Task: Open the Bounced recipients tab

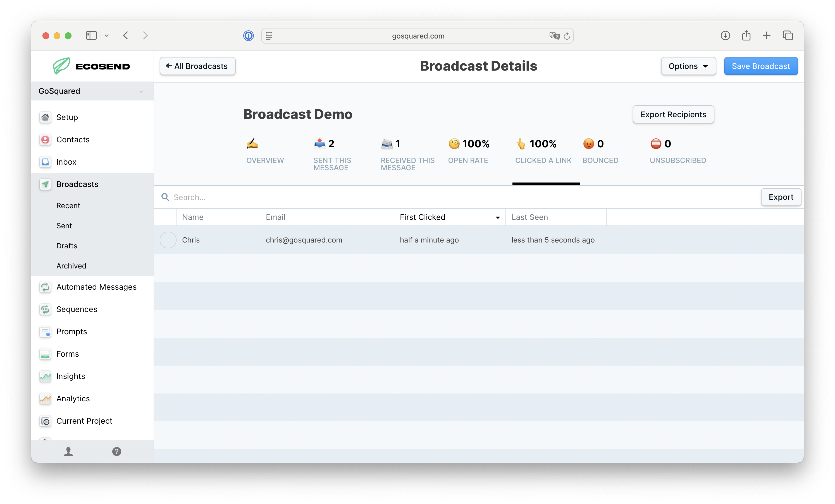Action: pyautogui.click(x=600, y=152)
